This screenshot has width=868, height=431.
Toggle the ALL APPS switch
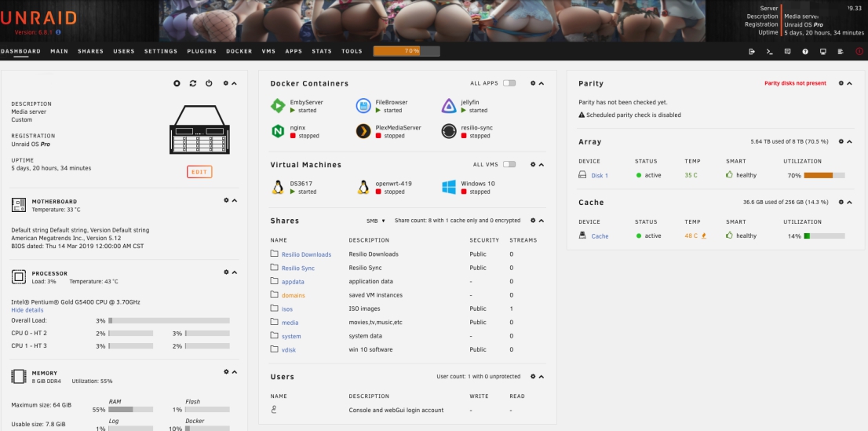click(509, 83)
